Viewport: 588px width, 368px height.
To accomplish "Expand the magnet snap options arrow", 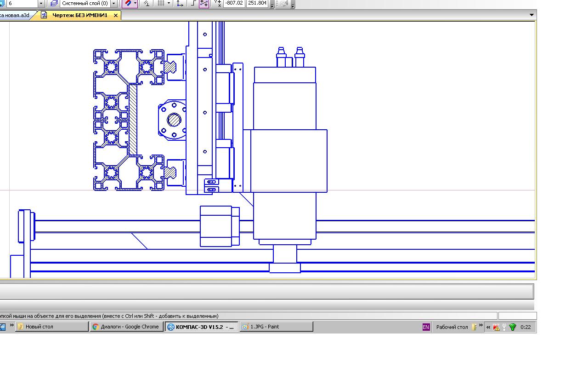I will coord(135,3).
